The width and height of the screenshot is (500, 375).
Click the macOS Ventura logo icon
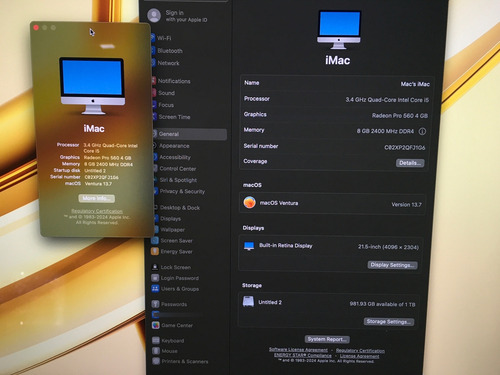(249, 202)
